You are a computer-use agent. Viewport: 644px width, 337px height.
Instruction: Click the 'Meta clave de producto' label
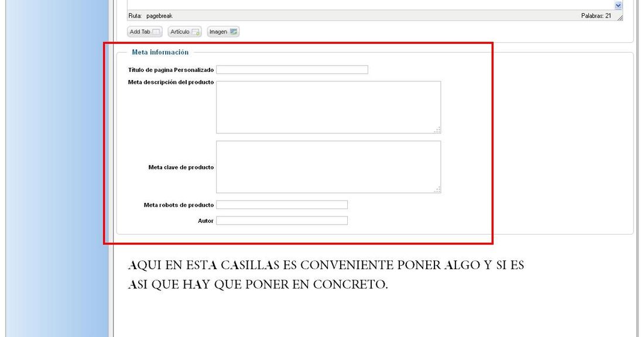[181, 167]
